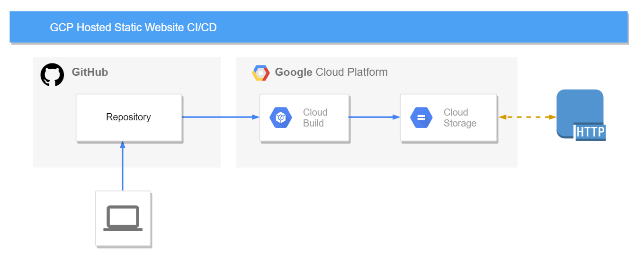Select the arrow from laptop to Repository

(x=123, y=166)
